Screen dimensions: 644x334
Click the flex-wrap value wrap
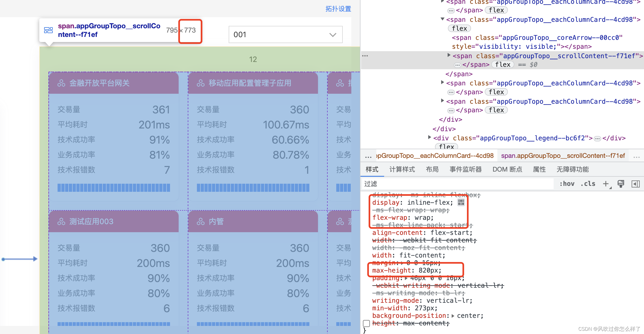422,218
